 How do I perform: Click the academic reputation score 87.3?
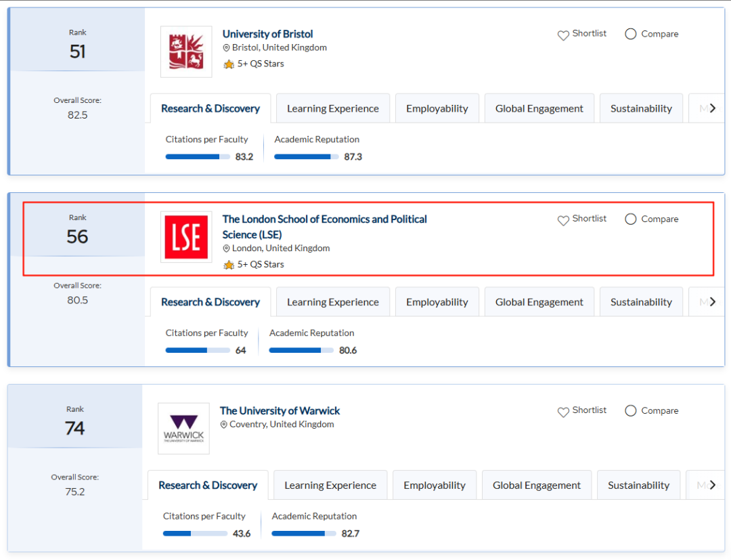[353, 157]
